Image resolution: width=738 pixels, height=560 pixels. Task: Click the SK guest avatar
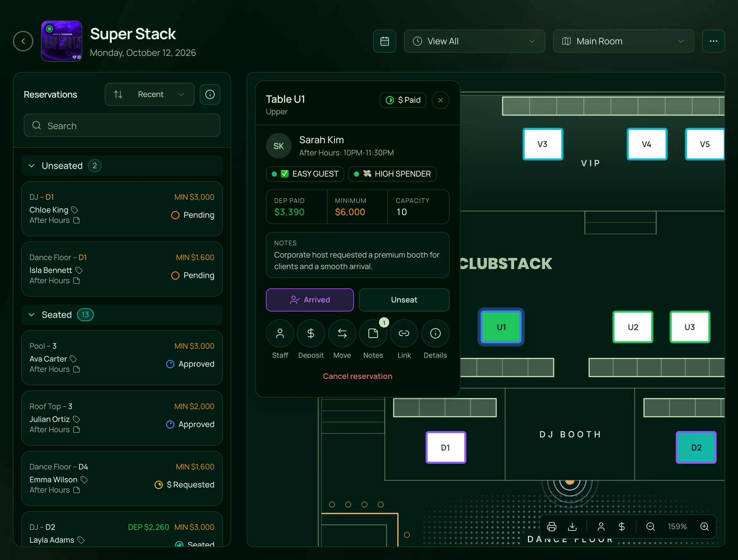pyautogui.click(x=278, y=146)
